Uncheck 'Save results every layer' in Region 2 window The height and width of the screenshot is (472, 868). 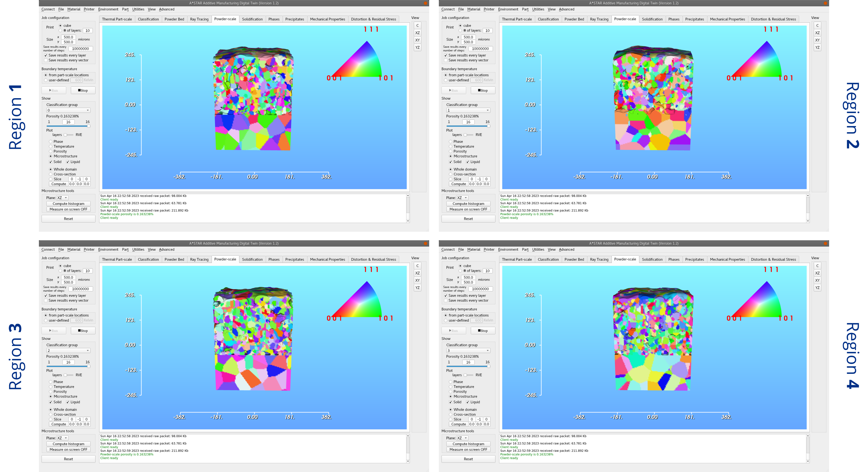pos(446,55)
